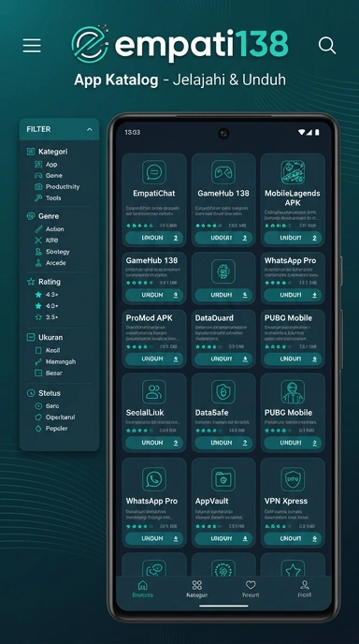Open the PUBG Mobile soldier icon

293,392
